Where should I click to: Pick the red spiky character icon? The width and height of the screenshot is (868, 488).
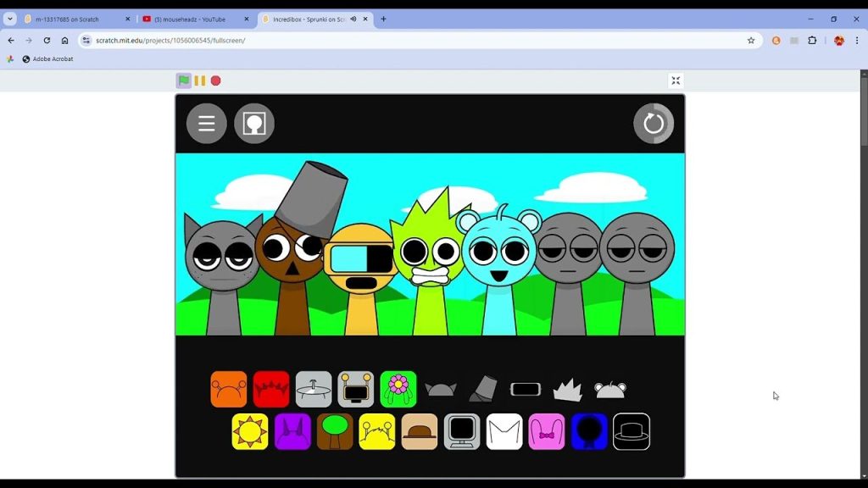tap(271, 389)
